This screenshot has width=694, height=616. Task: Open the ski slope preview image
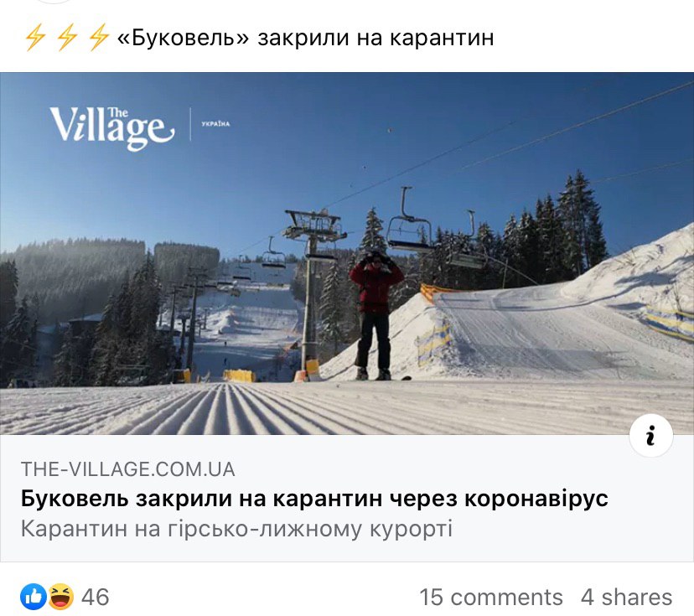coord(347,253)
